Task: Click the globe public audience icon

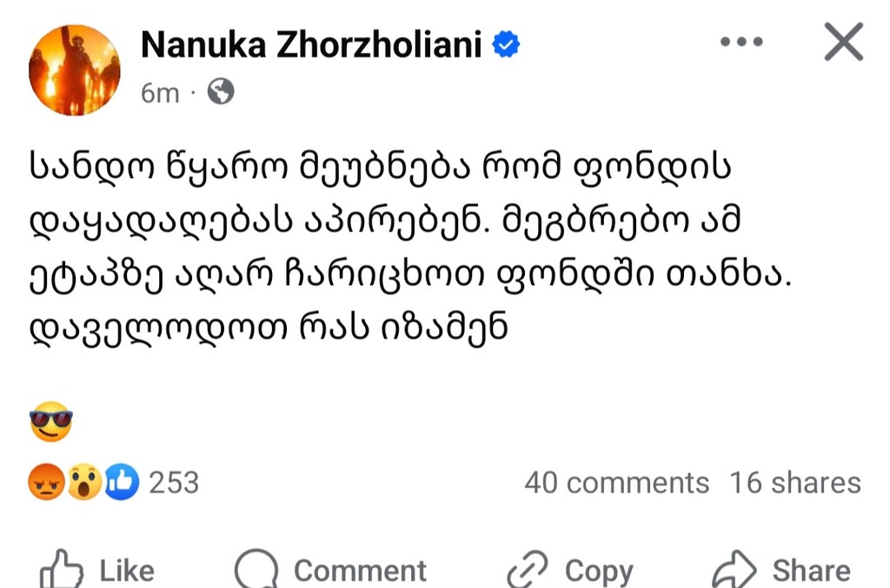Action: pyautogui.click(x=222, y=90)
